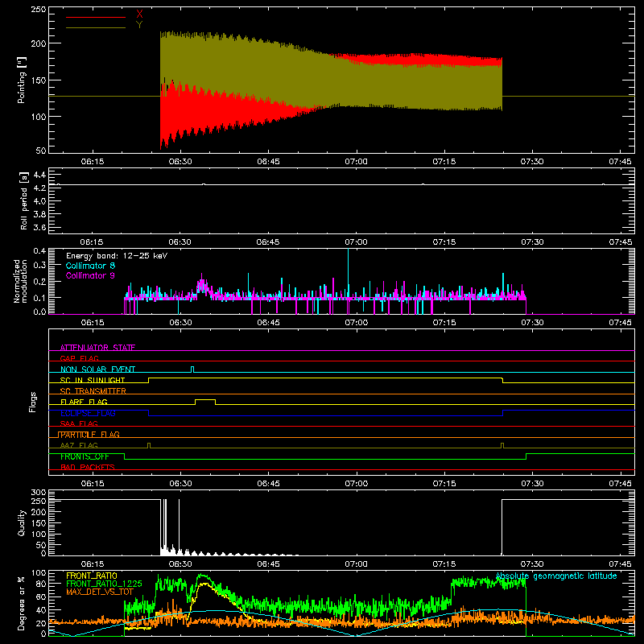Click 06:30 label under Flags plot
Viewport: 644px width, 644px height.
tap(180, 484)
